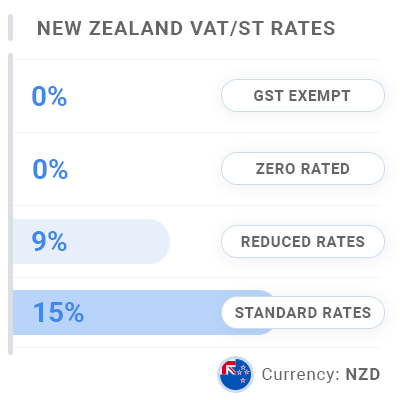The height and width of the screenshot is (400, 400).
Task: Click the 9% reduced rate figure
Action: (49, 241)
